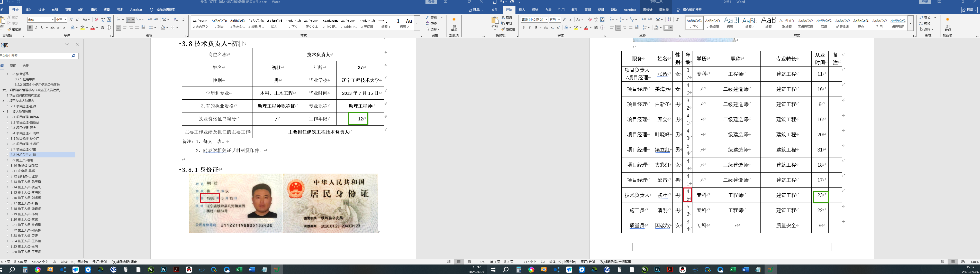
Task: Toggle superscript in the left Word window
Action: (x=64, y=27)
